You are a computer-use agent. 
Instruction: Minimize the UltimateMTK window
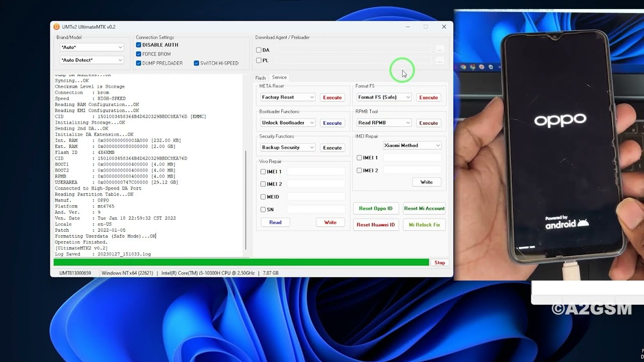(408, 27)
